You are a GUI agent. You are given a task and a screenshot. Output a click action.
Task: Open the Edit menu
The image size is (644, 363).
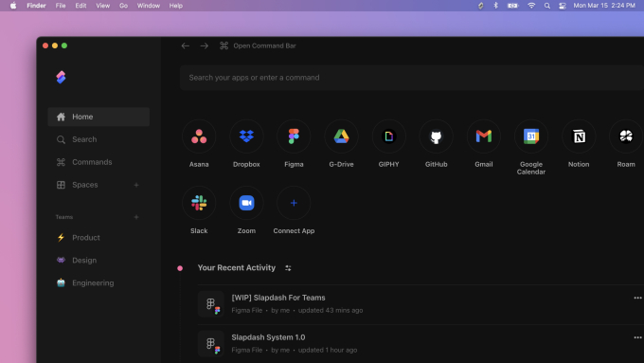(x=80, y=6)
